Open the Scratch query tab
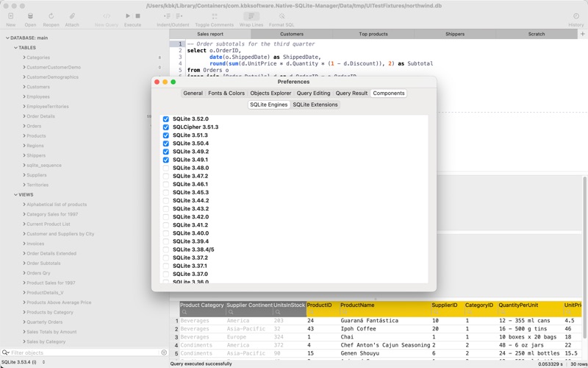588x368 pixels. click(x=537, y=34)
